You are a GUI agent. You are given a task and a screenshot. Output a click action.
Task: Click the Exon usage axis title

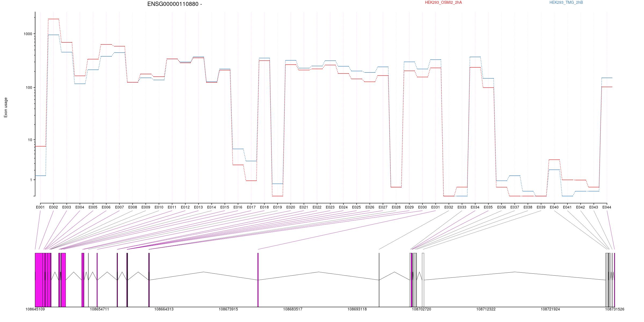point(6,107)
